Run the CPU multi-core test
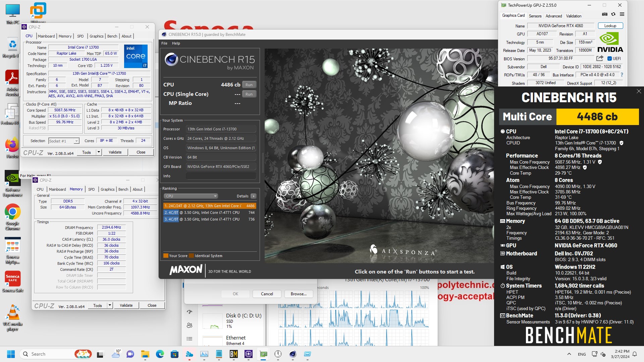Image resolution: width=644 pixels, height=362 pixels. [249, 85]
